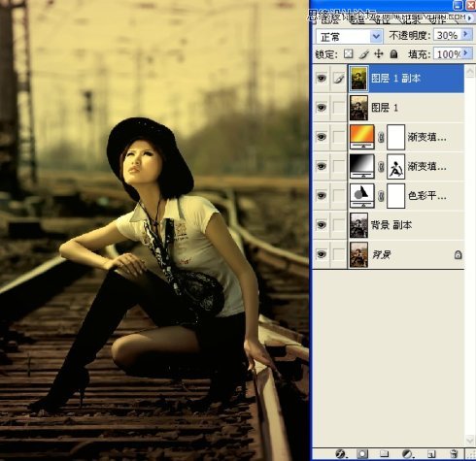This screenshot has width=476, height=461.
Task: Toggle visibility of 色彩平衡 adjustment layer
Action: click(321, 195)
